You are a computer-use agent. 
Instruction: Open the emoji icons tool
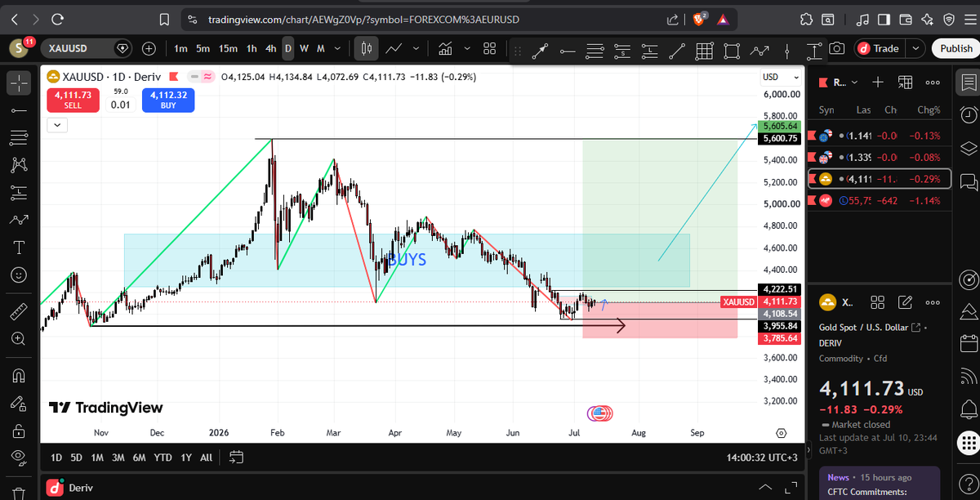coord(19,275)
